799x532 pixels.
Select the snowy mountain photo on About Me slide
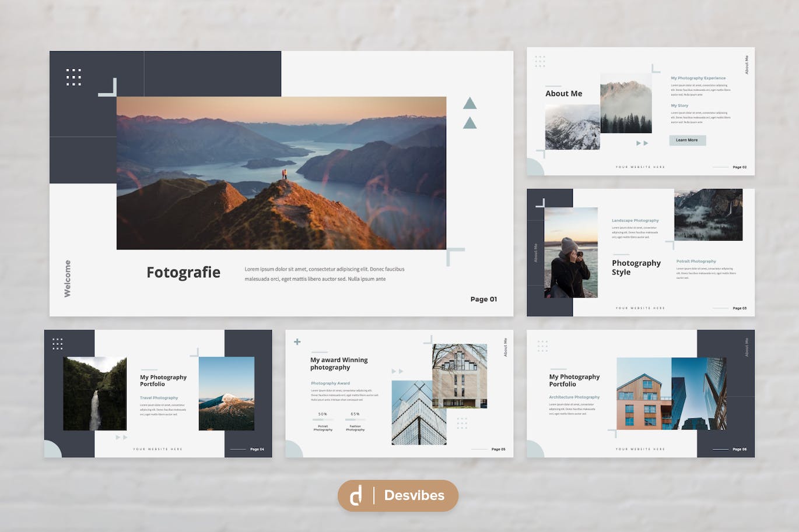tap(572, 127)
